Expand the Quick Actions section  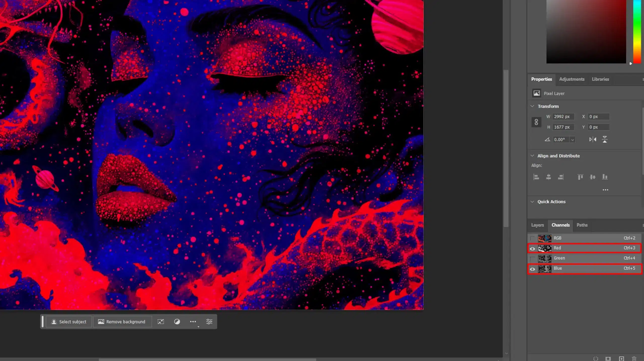533,201
